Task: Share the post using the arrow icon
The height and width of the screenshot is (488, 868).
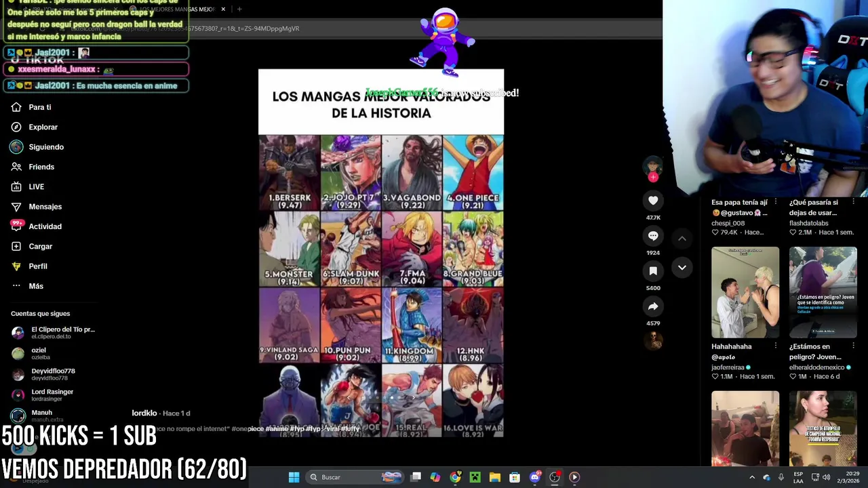Action: pyautogui.click(x=653, y=306)
